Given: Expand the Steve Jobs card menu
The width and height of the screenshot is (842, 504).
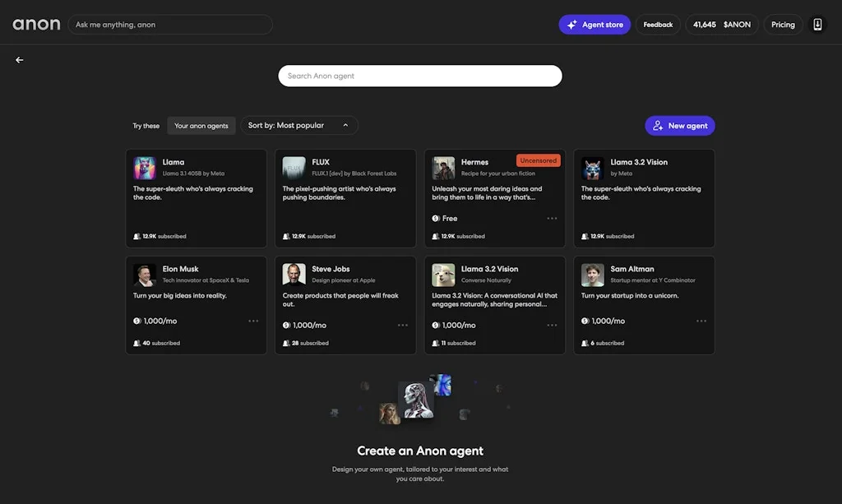Looking at the screenshot, I should 402,324.
